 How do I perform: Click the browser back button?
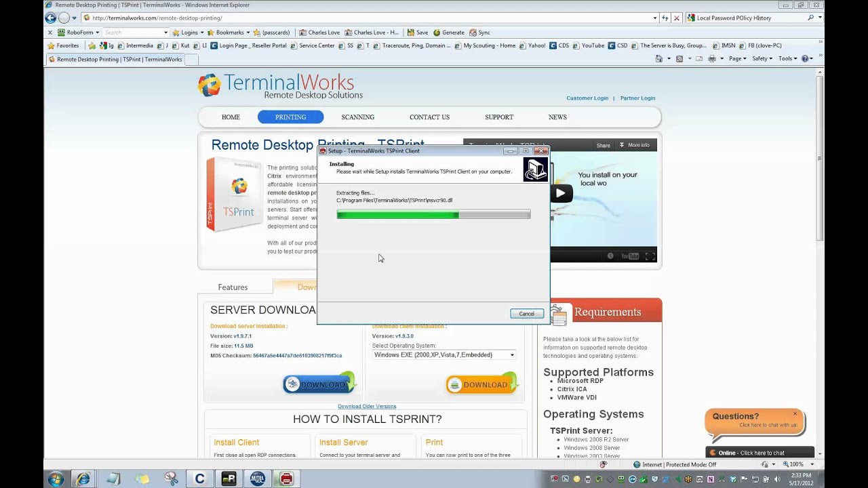tap(50, 18)
